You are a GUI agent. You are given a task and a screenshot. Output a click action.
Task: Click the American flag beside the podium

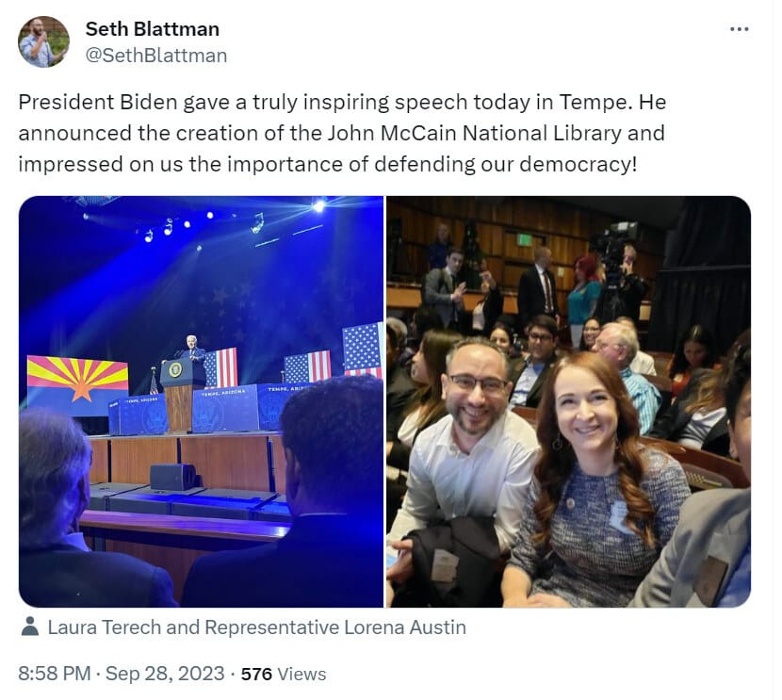(220, 368)
